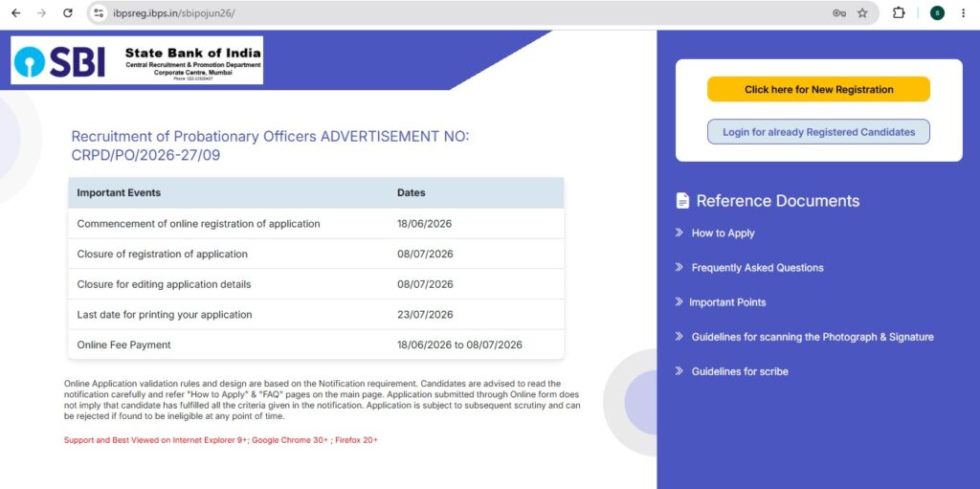980x489 pixels.
Task: Click chevron beside Guidelines for scanning Photograph
Action: pos(679,337)
